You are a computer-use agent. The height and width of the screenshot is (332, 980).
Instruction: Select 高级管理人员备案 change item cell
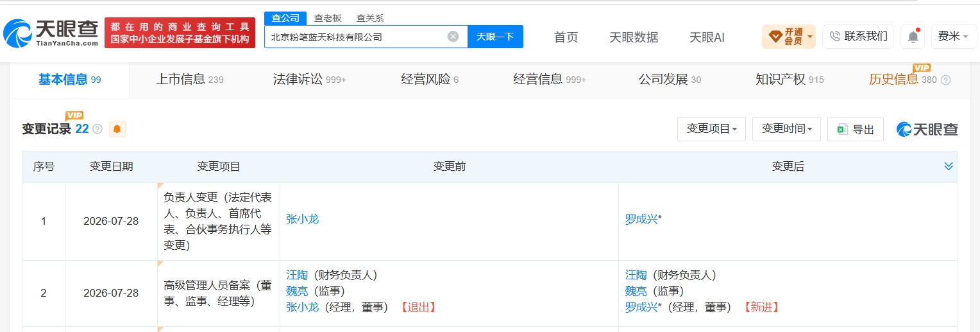pos(218,293)
